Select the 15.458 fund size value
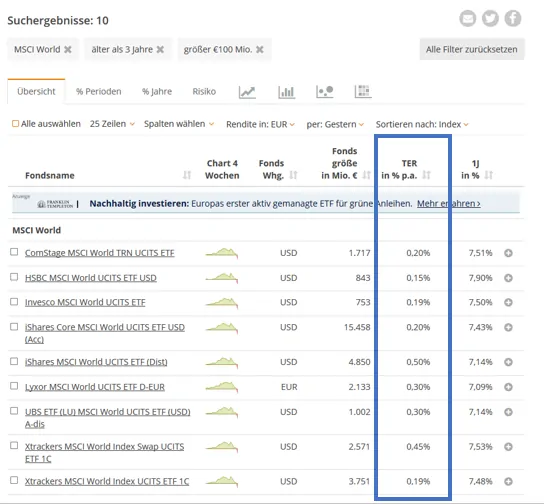544x504 pixels. tap(357, 327)
